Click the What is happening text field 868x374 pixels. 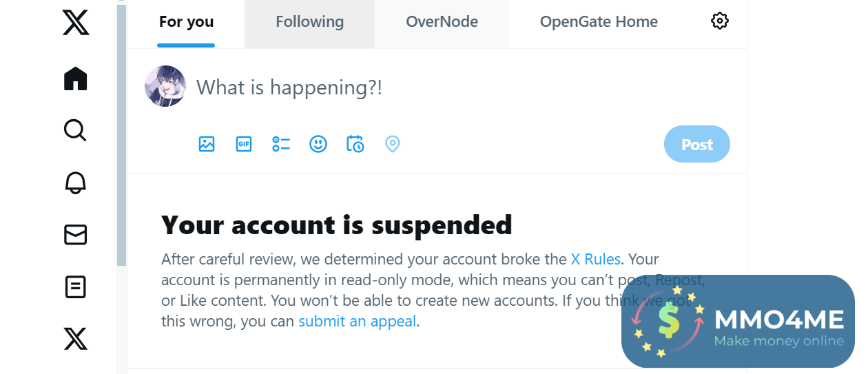point(289,87)
